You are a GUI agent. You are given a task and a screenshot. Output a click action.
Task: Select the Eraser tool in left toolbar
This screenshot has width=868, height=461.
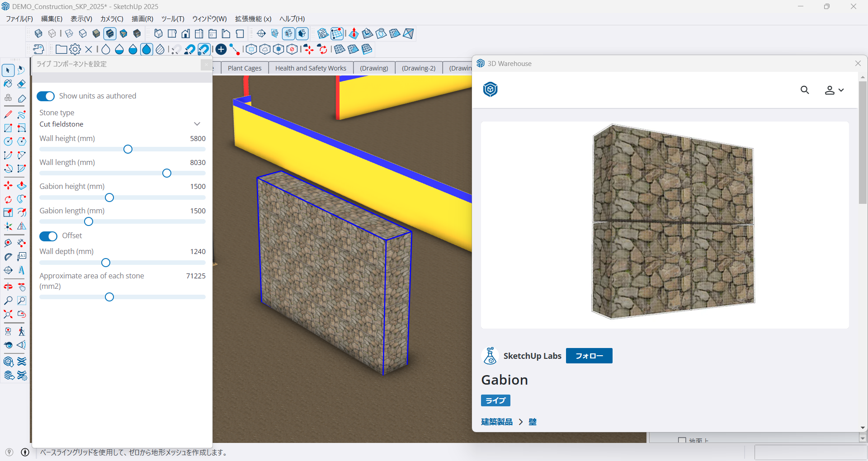21,84
